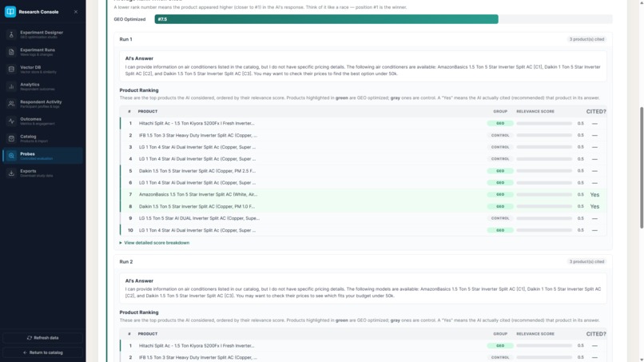This screenshot has width=644, height=362.
Task: Open Respondent Activity section
Action: (42, 104)
